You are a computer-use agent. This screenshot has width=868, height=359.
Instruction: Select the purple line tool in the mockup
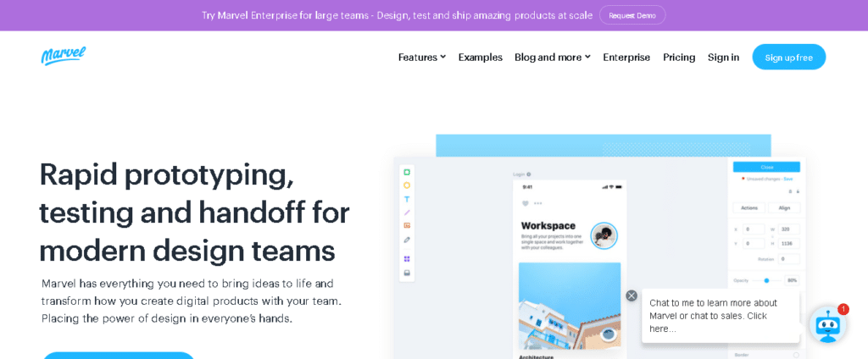(x=407, y=213)
